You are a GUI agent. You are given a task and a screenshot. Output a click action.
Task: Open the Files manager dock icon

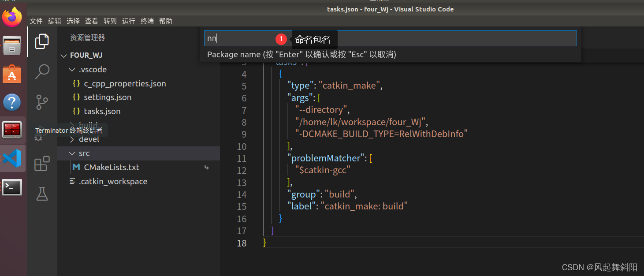click(12, 45)
